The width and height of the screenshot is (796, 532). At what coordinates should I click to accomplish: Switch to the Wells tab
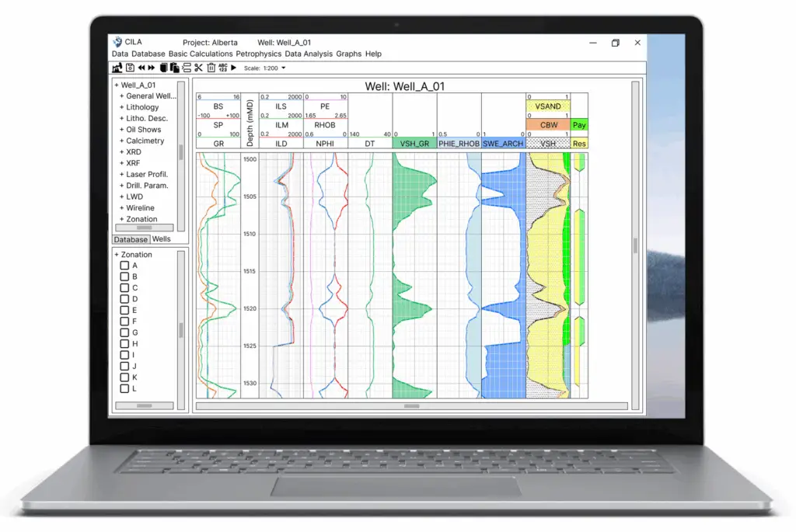pyautogui.click(x=161, y=239)
